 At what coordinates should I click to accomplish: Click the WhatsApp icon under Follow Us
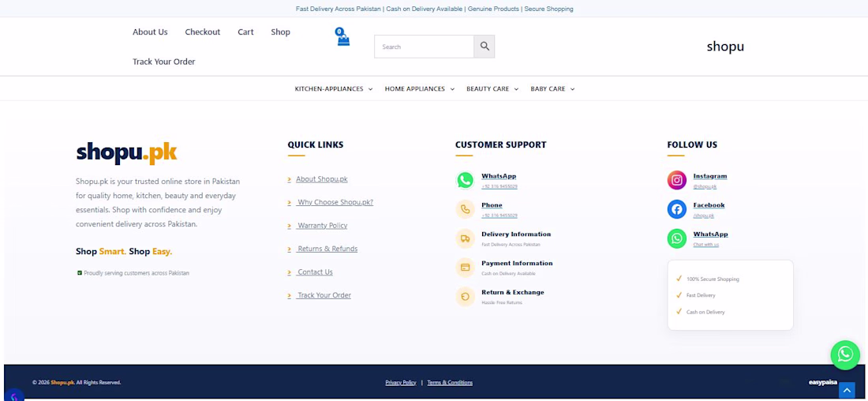(676, 238)
